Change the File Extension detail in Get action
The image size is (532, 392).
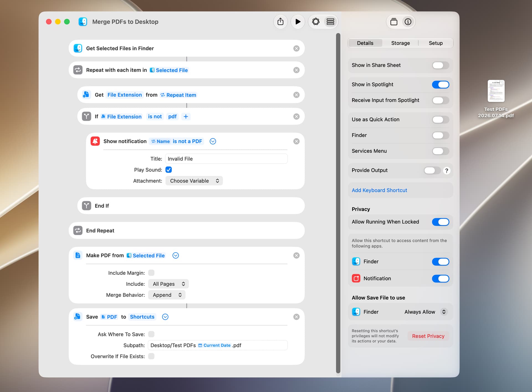(x=125, y=95)
